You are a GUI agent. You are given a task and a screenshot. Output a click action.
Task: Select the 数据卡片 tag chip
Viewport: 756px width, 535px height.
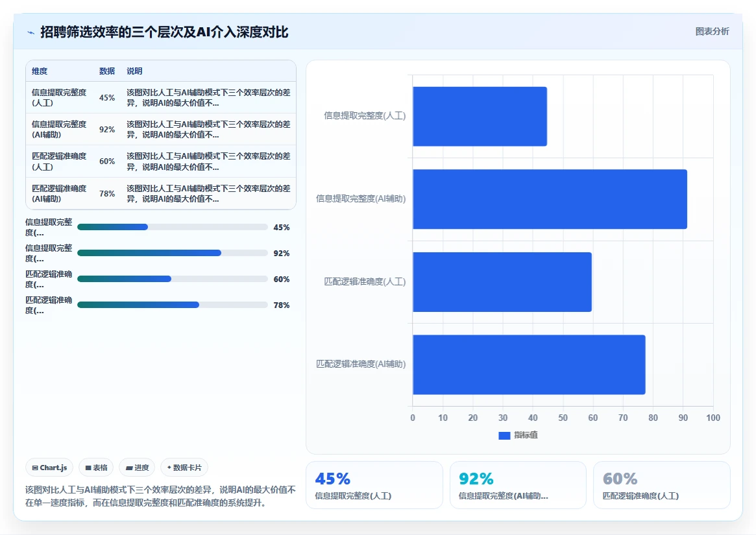click(184, 468)
